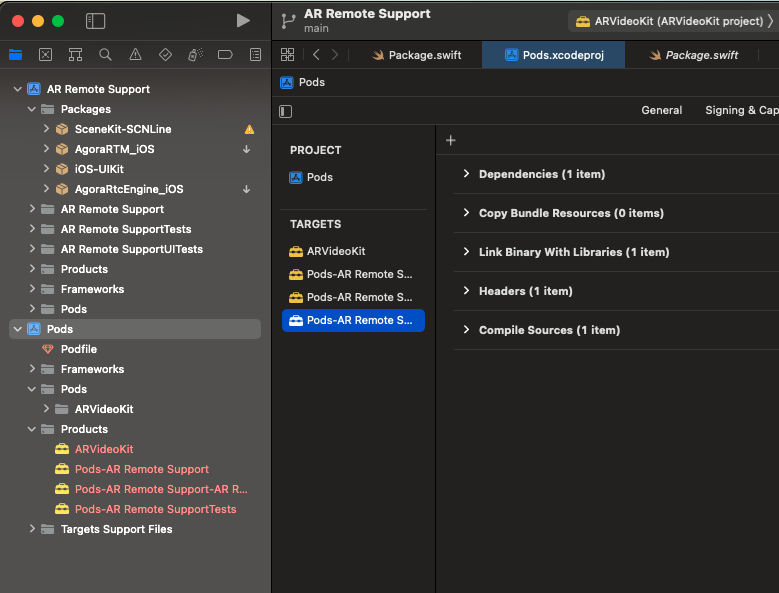779x593 pixels.
Task: Click the AgoraRTM_iOS download arrow icon
Action: [246, 149]
